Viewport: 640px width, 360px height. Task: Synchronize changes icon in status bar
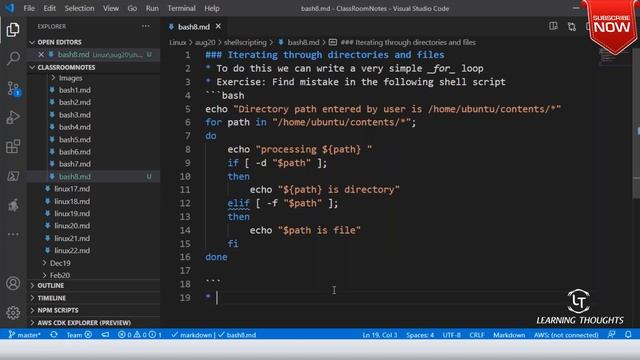coord(53,335)
